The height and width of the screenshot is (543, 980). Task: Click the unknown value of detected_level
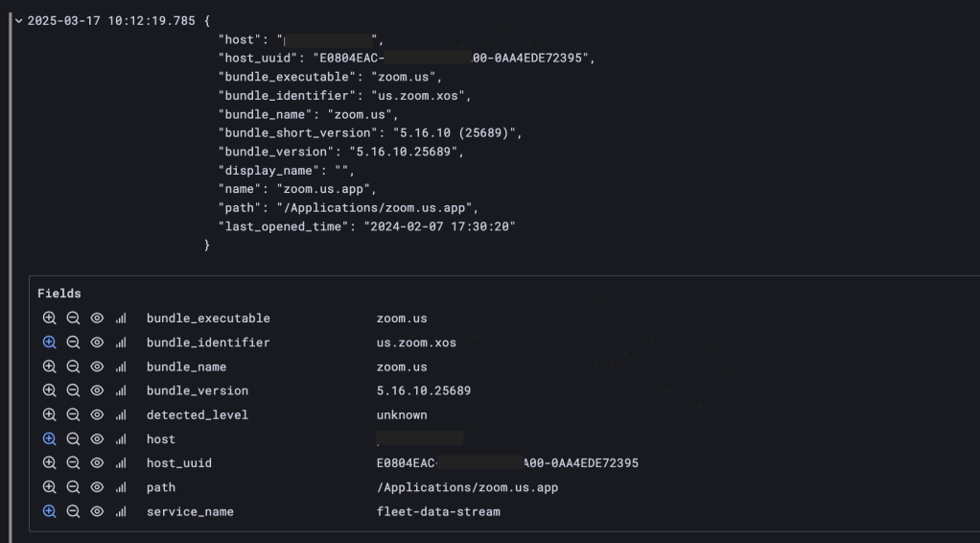coord(402,414)
